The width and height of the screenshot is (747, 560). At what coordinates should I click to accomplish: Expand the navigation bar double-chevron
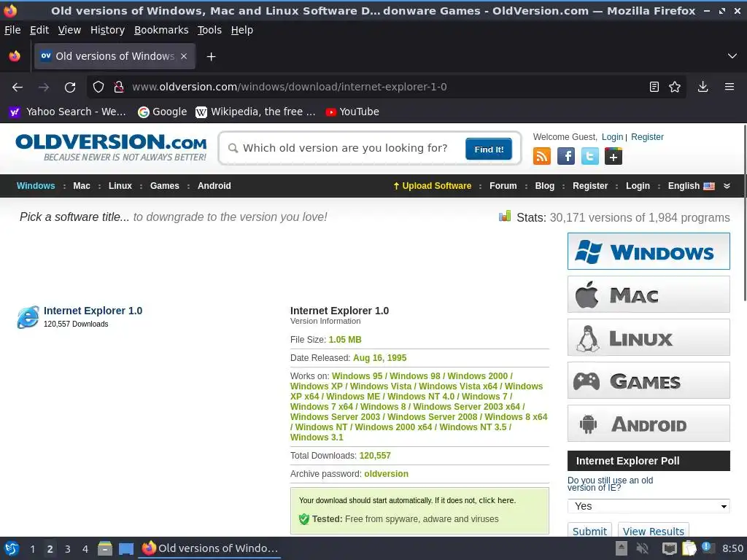(727, 186)
